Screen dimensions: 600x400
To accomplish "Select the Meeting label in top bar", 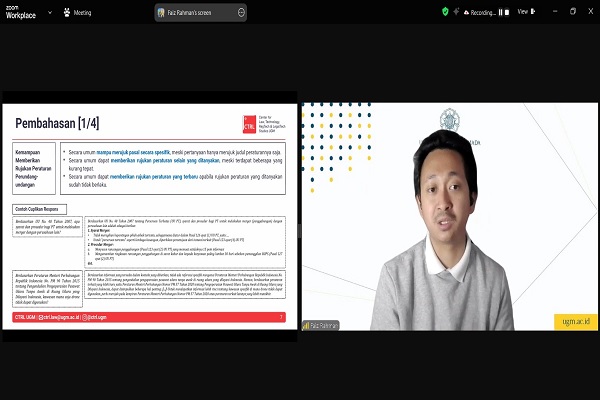I will pos(82,13).
